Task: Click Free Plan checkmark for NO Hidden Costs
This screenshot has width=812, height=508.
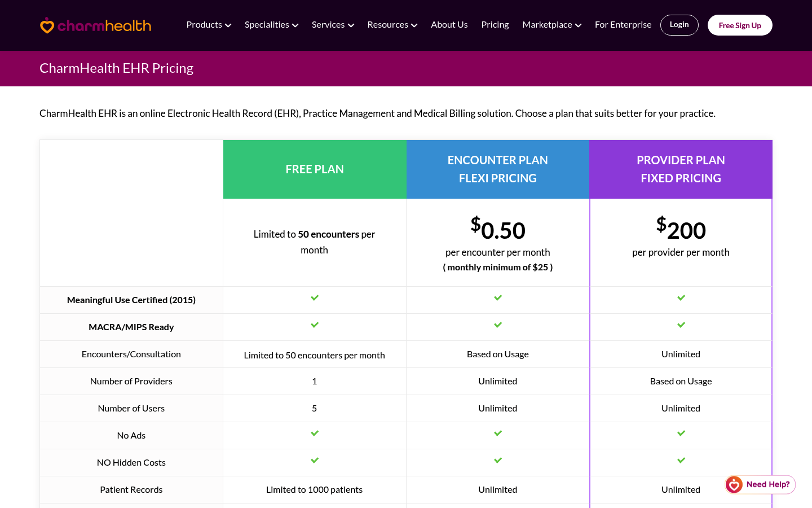Action: point(315,460)
